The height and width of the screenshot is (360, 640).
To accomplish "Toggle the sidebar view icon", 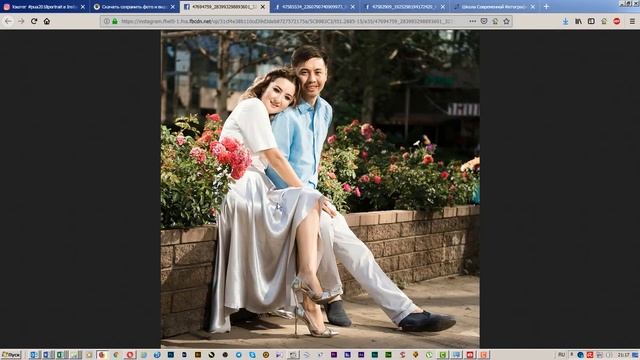I will coord(591,21).
